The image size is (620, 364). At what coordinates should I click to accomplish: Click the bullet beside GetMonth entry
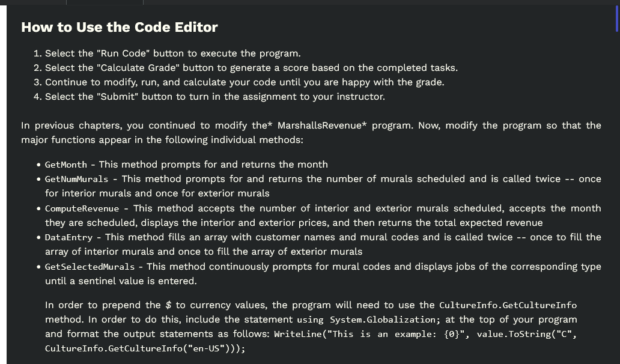point(37,164)
